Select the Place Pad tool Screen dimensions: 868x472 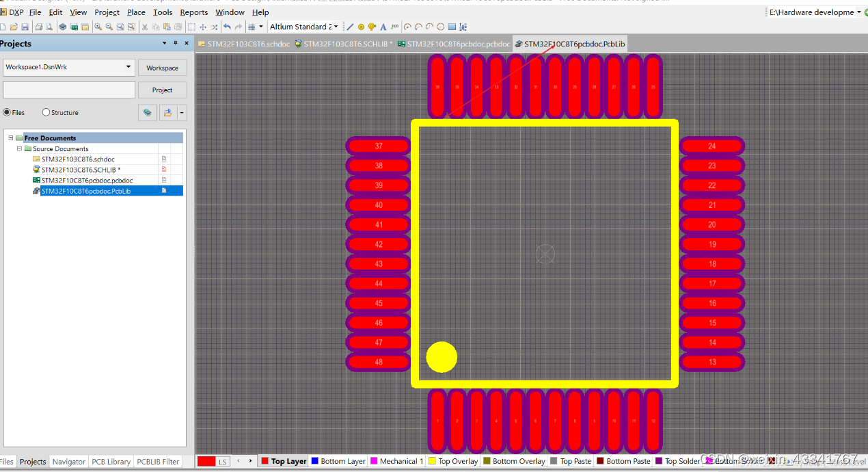click(361, 27)
